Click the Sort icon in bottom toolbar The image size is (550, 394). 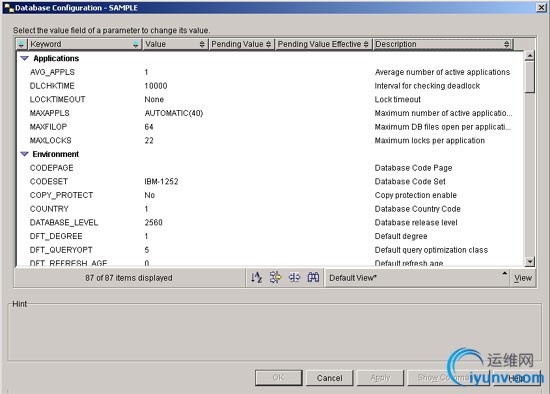pos(256,278)
